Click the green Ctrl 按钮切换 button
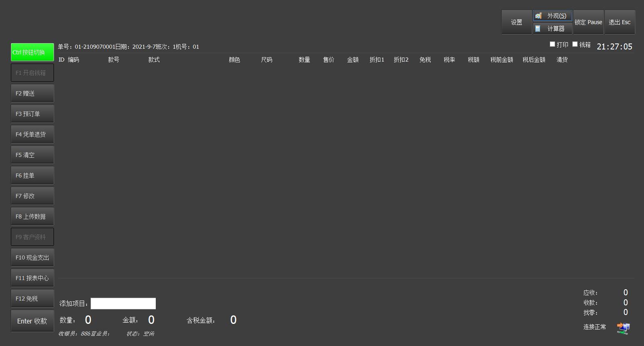The image size is (644, 346). click(32, 52)
